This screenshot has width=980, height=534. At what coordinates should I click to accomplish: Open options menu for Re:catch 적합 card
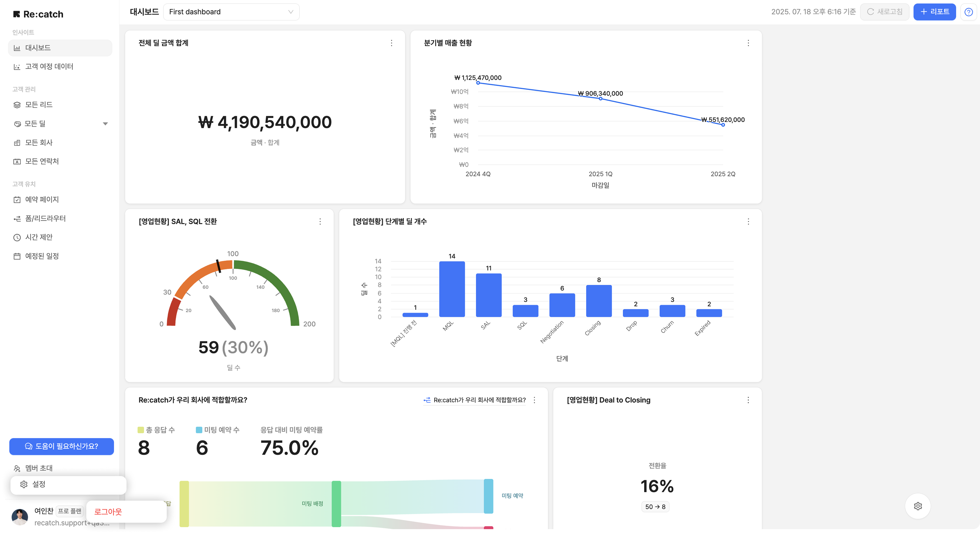click(x=535, y=400)
